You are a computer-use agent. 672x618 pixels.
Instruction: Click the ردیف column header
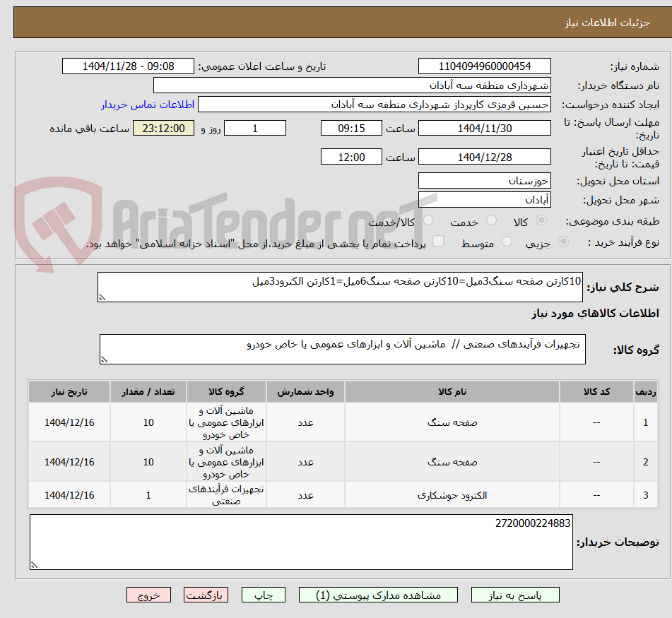click(x=645, y=391)
